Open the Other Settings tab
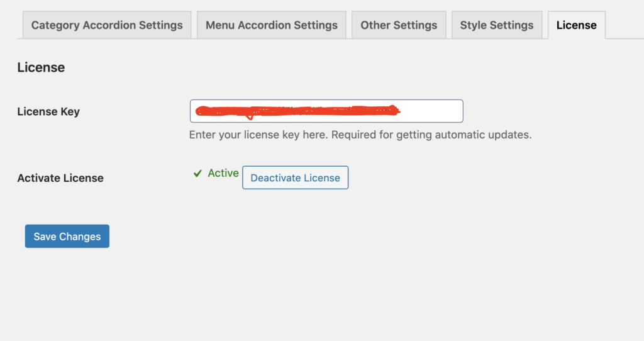This screenshot has height=341, width=644. (x=399, y=25)
